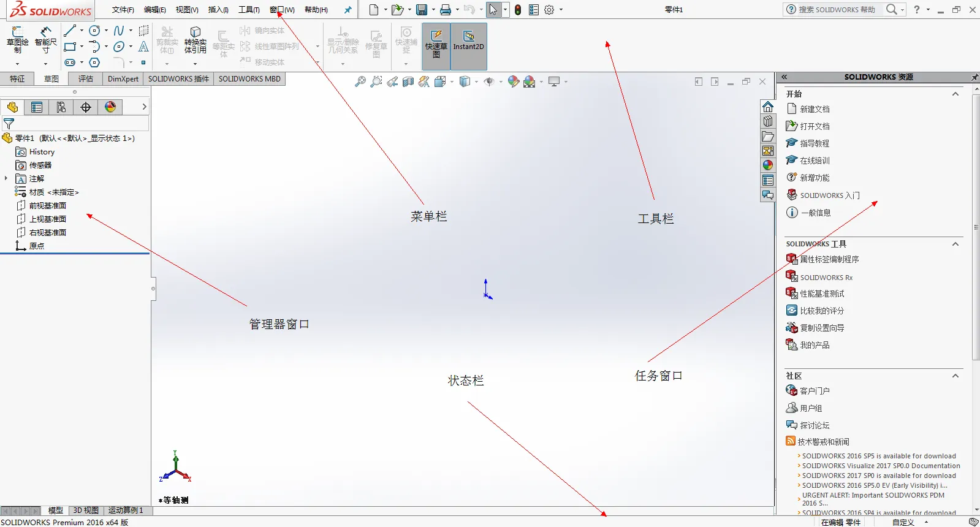Collapse the task pane double chevron

point(784,77)
